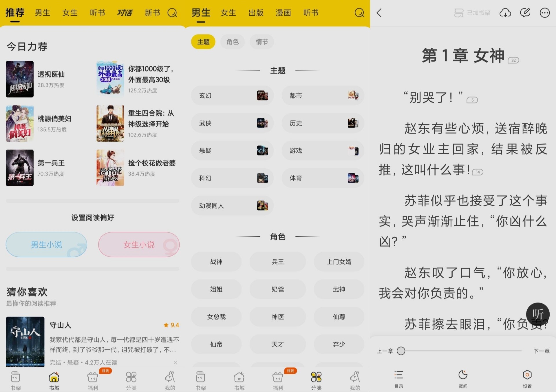
Task: Select the 主题 filter pill
Action: 203,42
